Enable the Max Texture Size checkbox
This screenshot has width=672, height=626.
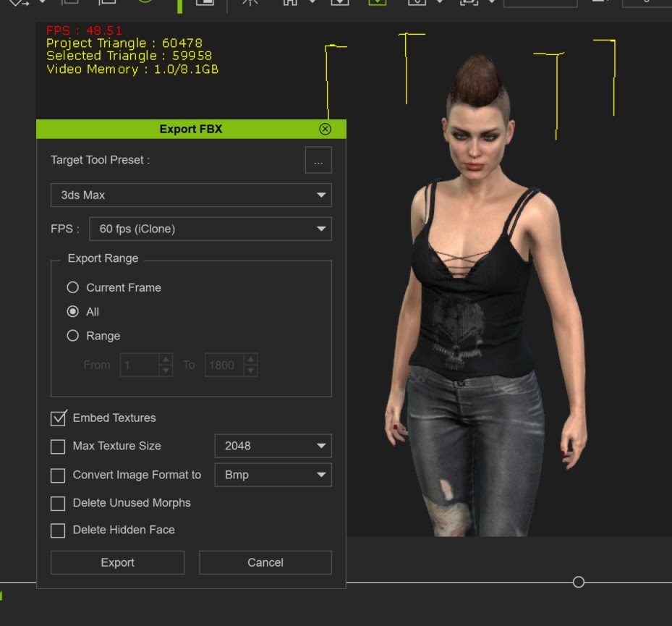pos(58,447)
